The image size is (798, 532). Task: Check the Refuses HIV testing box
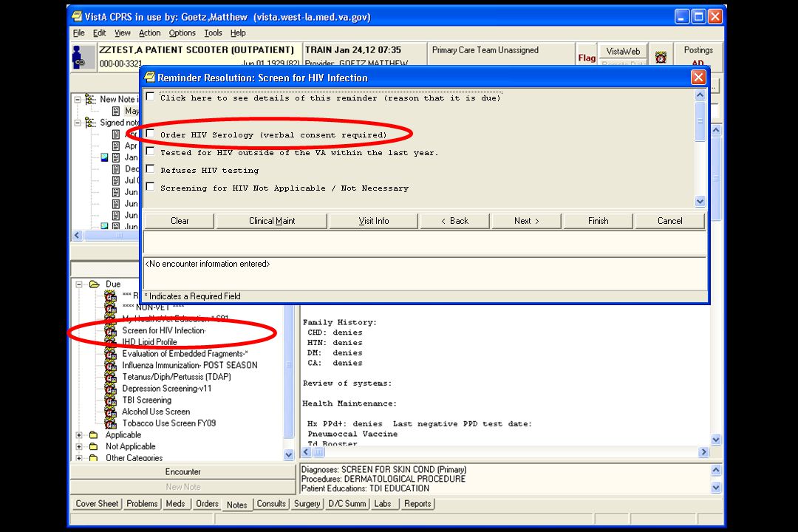[150, 169]
